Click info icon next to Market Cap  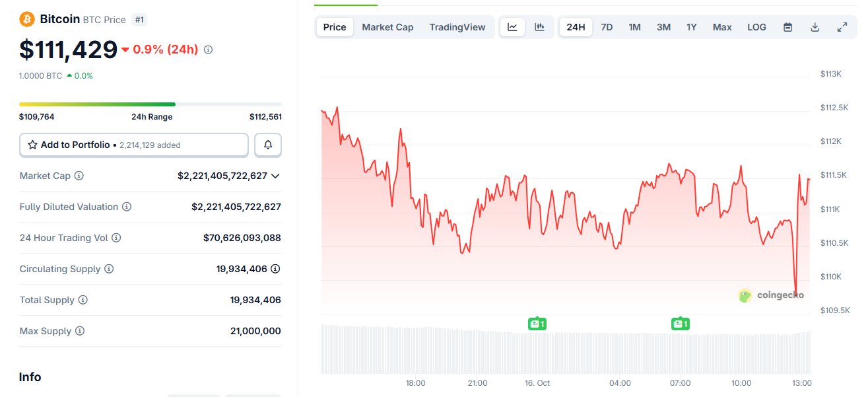[79, 176]
